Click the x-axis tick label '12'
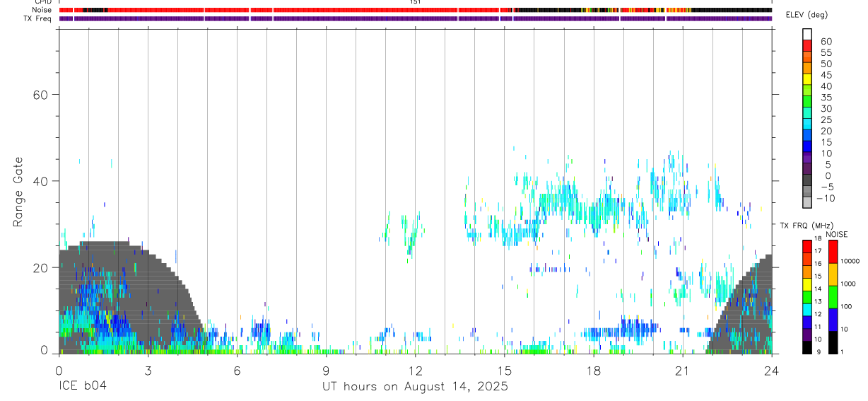 tap(415, 371)
